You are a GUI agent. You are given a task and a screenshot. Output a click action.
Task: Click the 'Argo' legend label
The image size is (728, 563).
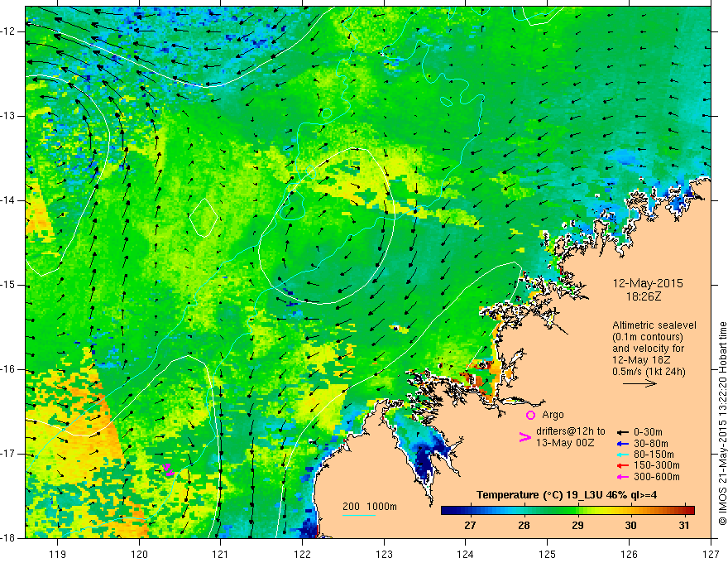(x=553, y=415)
